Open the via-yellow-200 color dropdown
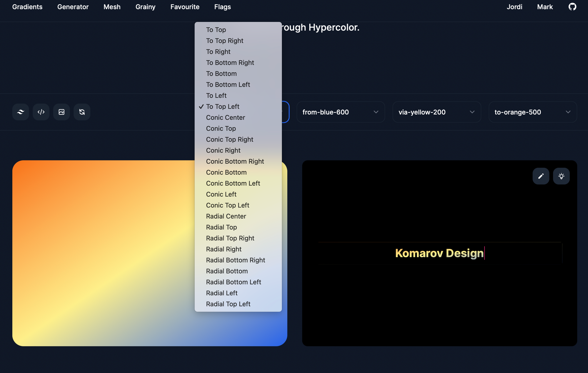 point(437,112)
